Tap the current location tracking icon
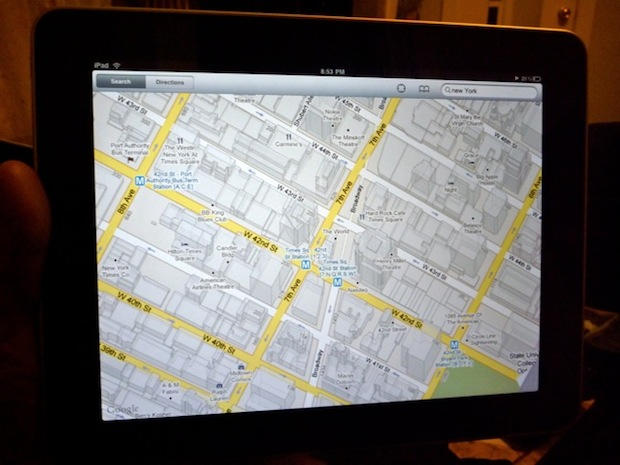620x465 pixels. (402, 89)
